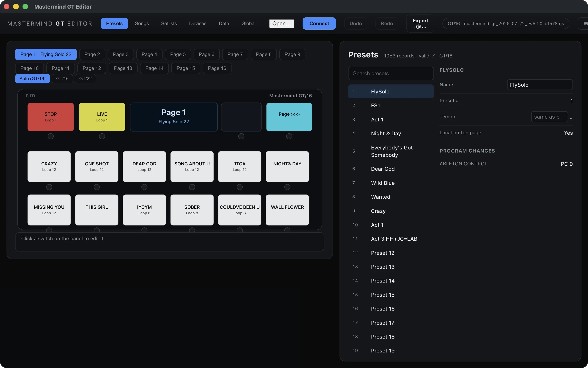Click the IYCYM Loop 6 switch
Viewport: 588px width, 368px height.
tap(144, 210)
